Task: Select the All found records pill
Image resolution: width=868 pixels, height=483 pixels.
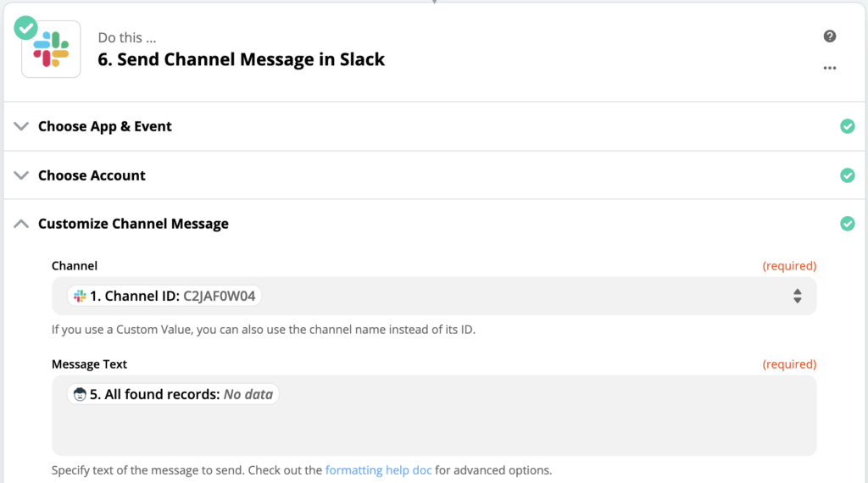Action: pyautogui.click(x=173, y=395)
